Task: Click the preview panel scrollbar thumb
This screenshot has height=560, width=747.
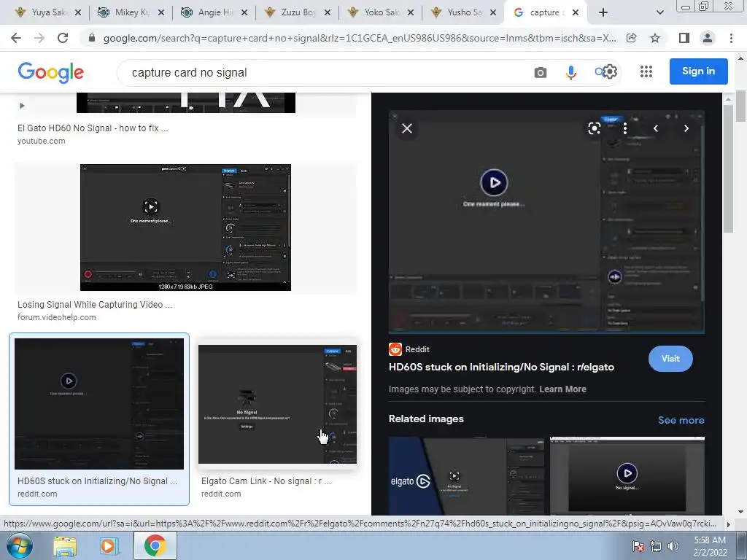Action: 727,169
